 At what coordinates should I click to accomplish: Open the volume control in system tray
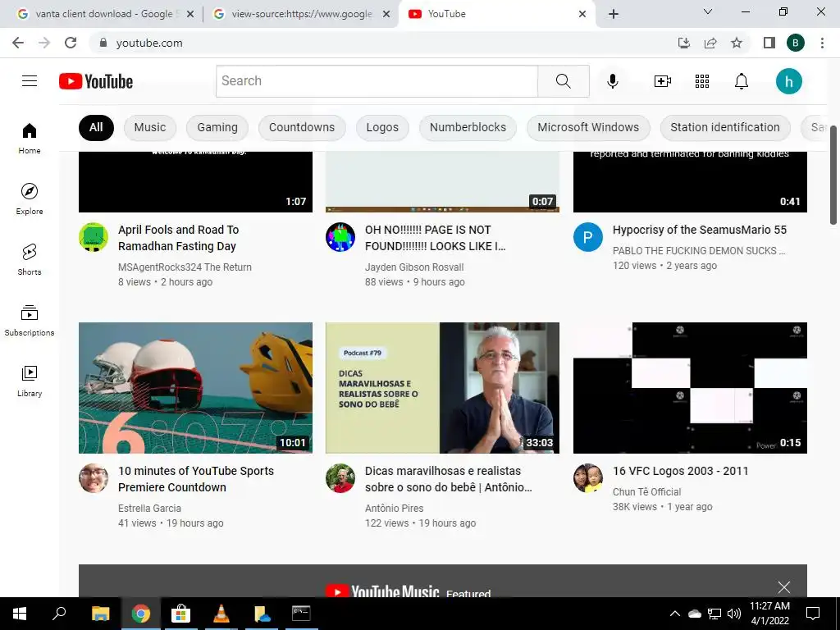pyautogui.click(x=734, y=614)
